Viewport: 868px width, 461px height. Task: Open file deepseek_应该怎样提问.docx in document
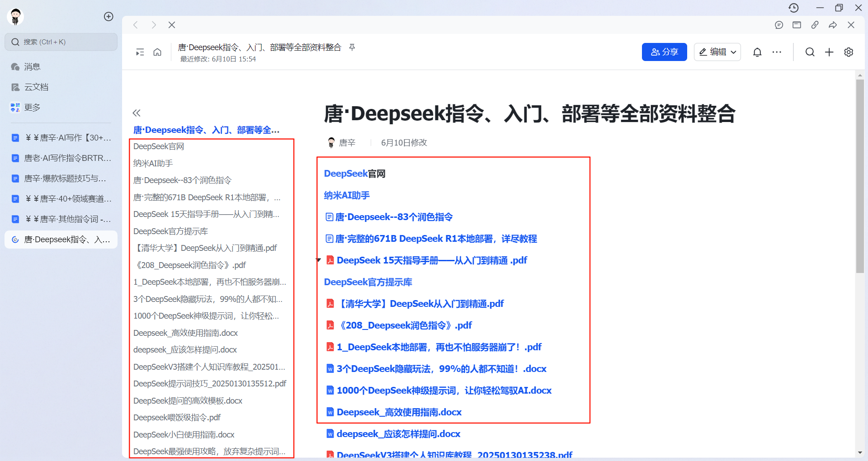(x=393, y=434)
